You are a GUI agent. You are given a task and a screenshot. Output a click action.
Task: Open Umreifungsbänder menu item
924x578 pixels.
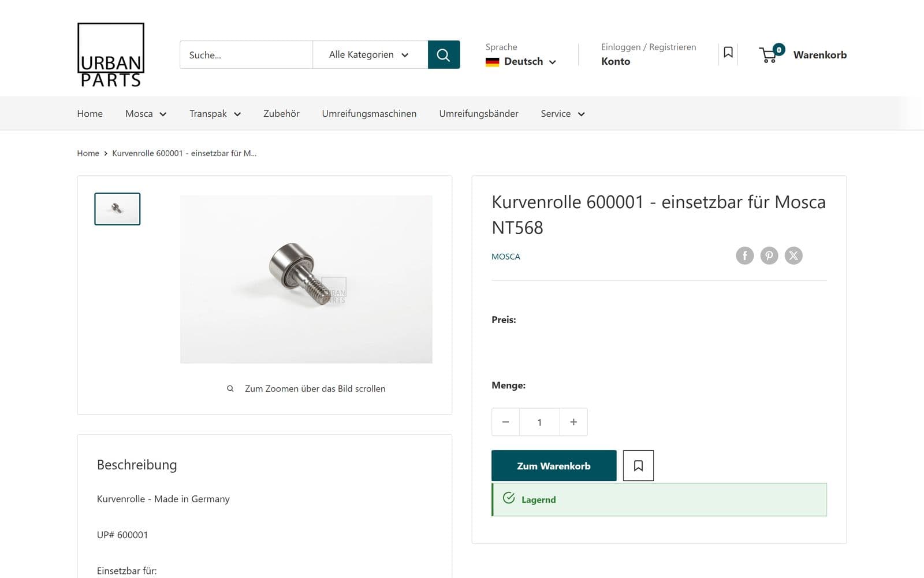479,114
